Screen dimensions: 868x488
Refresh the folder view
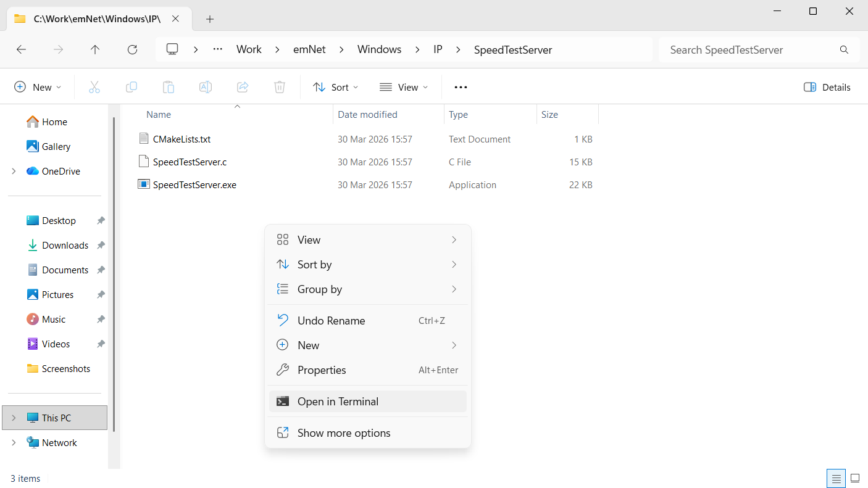point(132,49)
